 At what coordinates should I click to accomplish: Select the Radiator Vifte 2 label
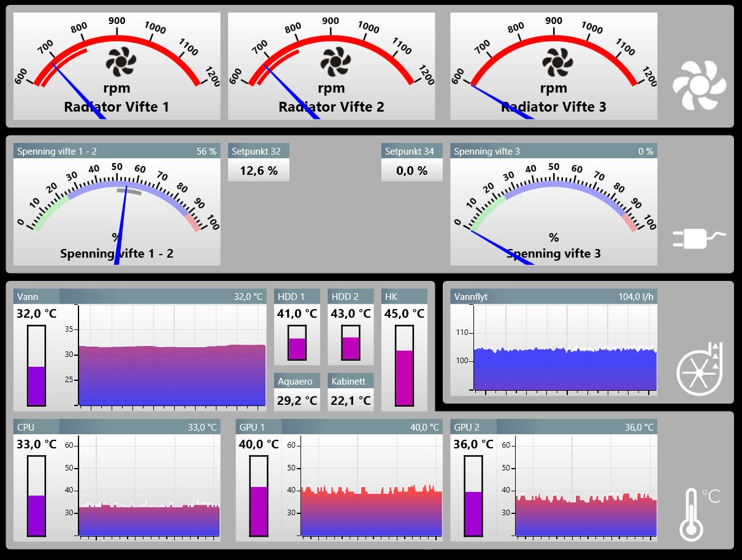pyautogui.click(x=331, y=107)
